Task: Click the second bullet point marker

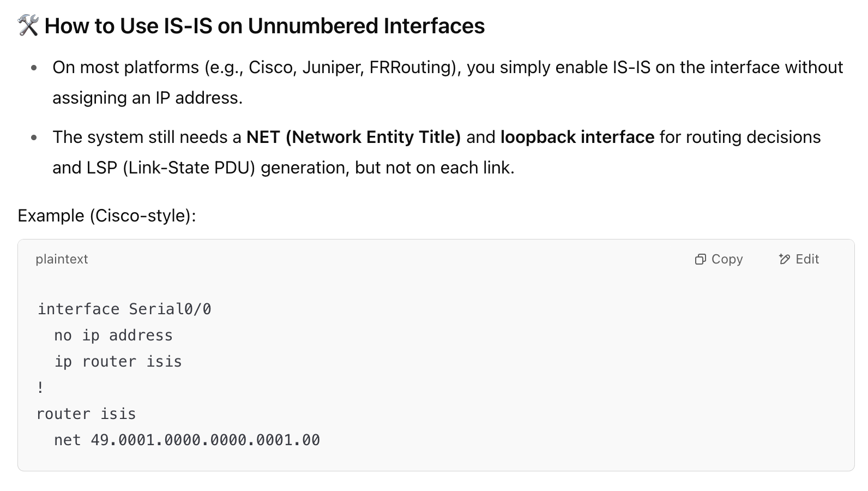Action: [x=34, y=138]
